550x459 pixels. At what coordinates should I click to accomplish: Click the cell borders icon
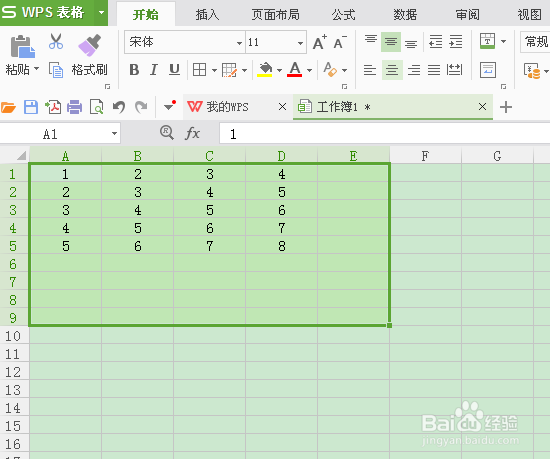click(x=199, y=70)
